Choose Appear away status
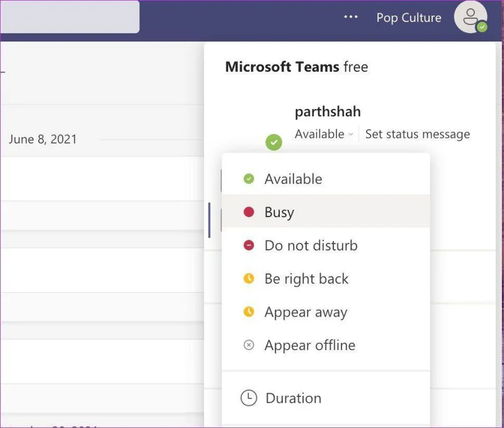Image resolution: width=504 pixels, height=428 pixels. [326, 312]
